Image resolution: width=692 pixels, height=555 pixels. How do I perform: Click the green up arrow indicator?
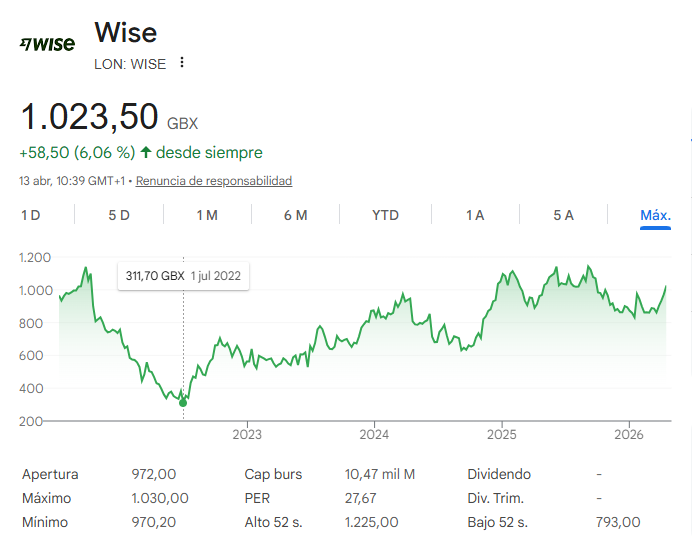146,153
